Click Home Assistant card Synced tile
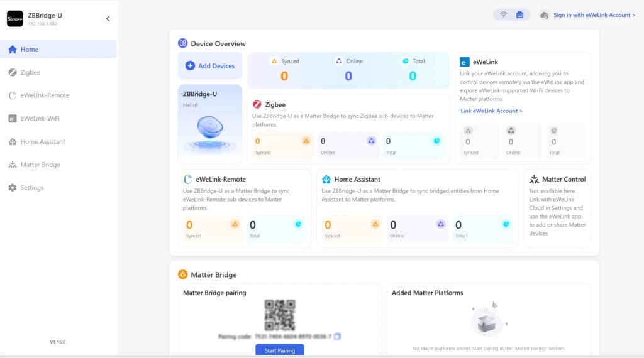644x358 pixels. (x=352, y=229)
